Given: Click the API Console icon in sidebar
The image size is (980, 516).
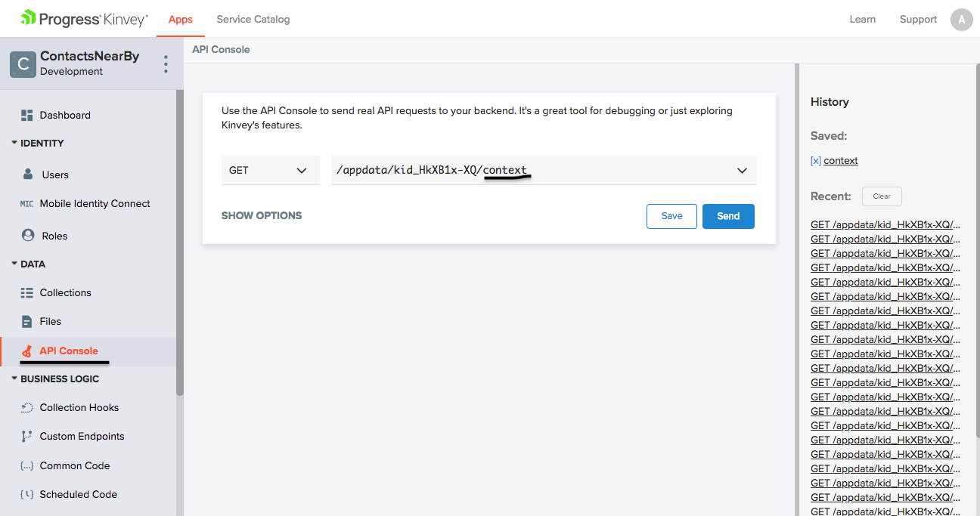Looking at the screenshot, I should [27, 351].
